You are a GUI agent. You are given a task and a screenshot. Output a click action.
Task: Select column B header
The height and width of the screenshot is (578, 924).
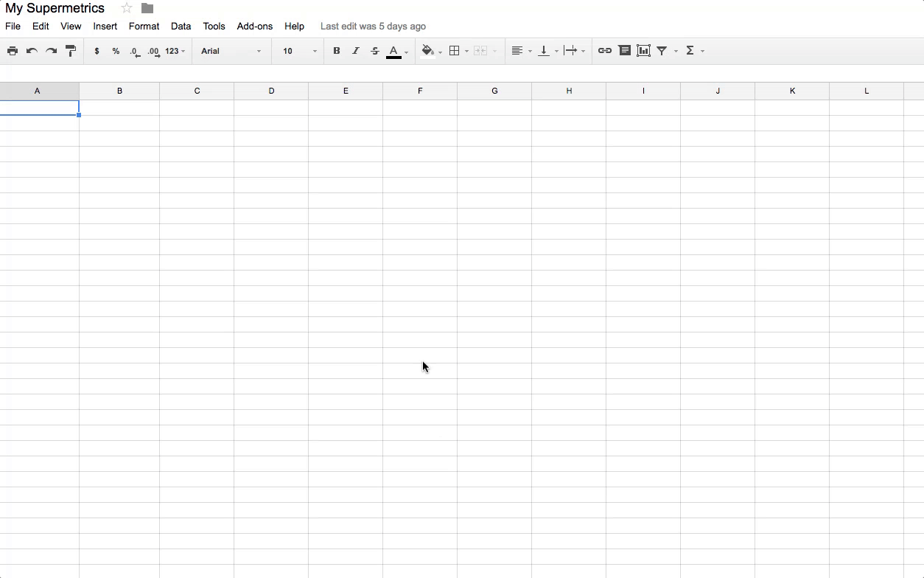click(119, 91)
